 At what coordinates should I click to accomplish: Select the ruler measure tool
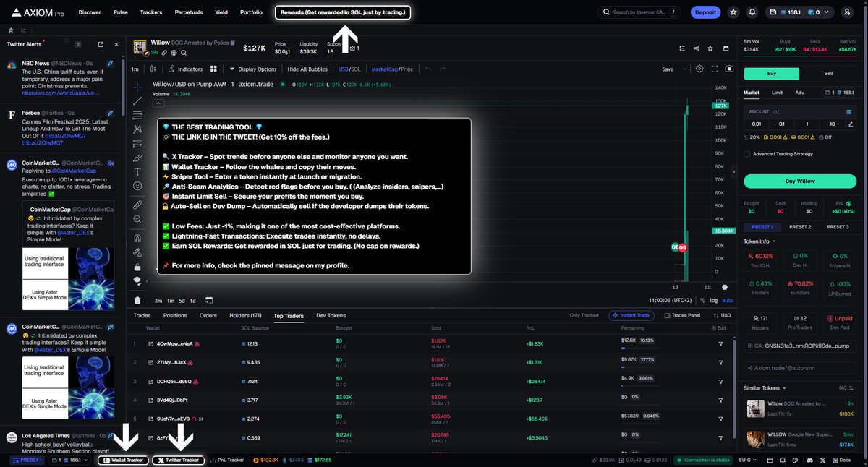coord(137,205)
